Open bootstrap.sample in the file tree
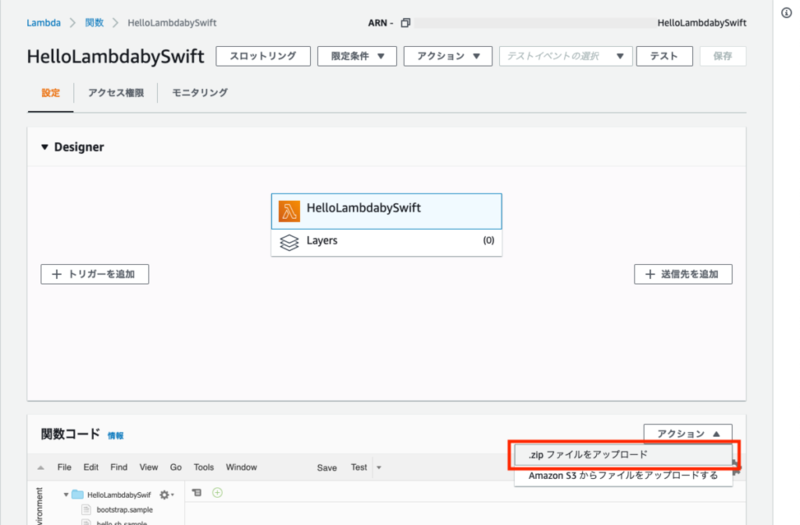Image resolution: width=800 pixels, height=525 pixels. click(x=124, y=510)
